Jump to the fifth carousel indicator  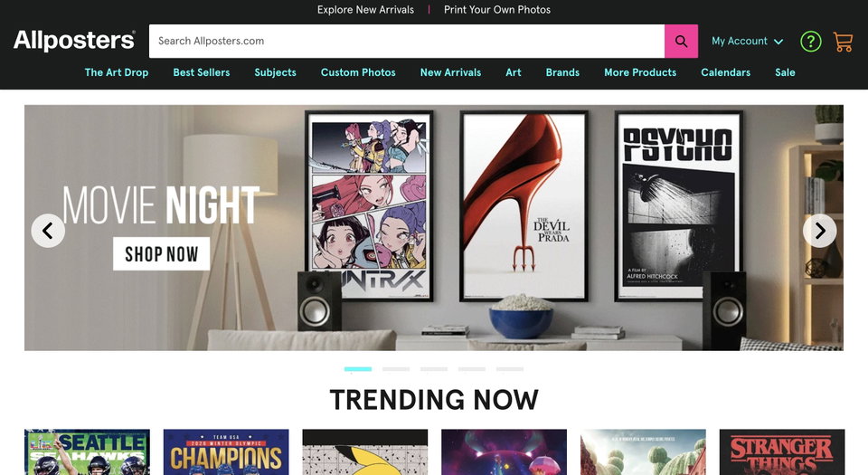pos(510,369)
